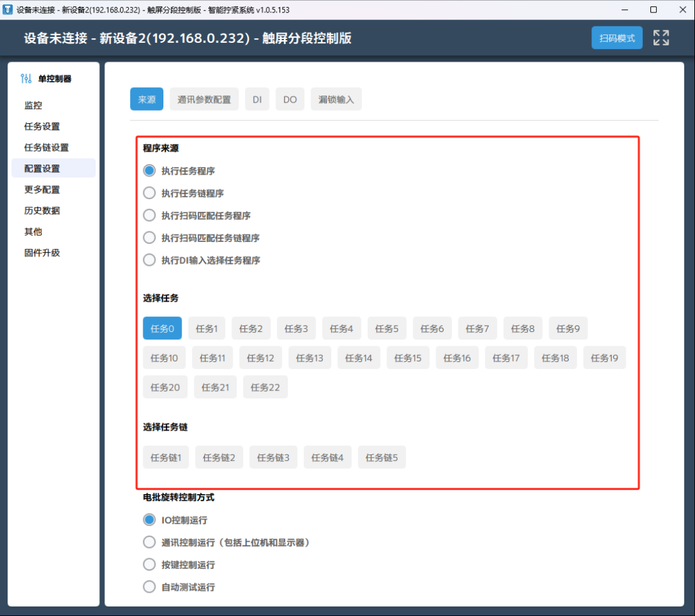Select 按键控制运行 radio button
The width and height of the screenshot is (695, 616).
pyautogui.click(x=150, y=564)
